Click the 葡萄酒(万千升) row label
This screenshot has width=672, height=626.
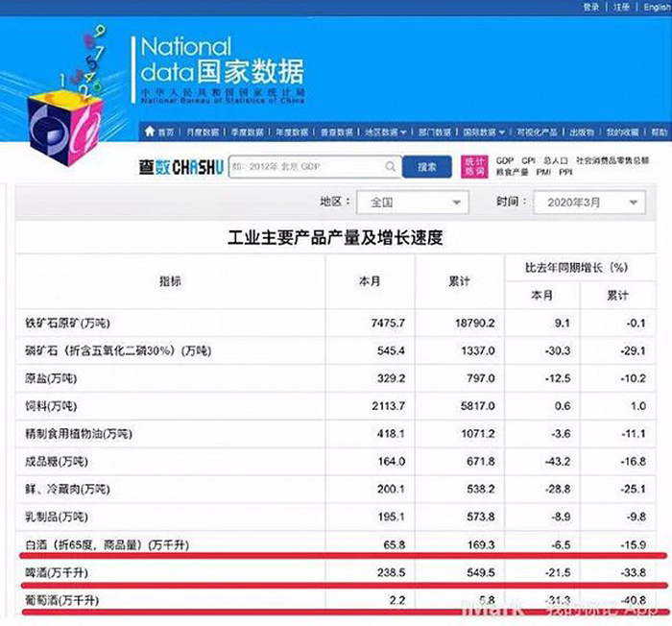point(61,600)
